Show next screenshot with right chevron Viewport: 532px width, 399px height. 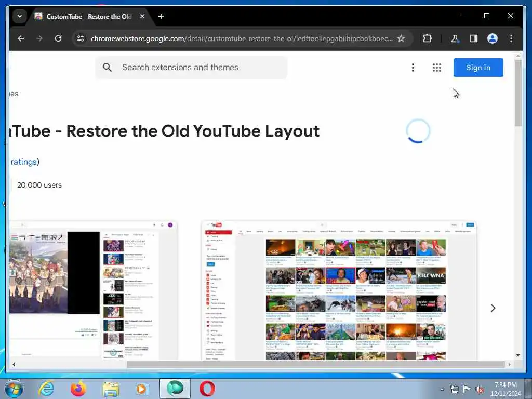(493, 308)
